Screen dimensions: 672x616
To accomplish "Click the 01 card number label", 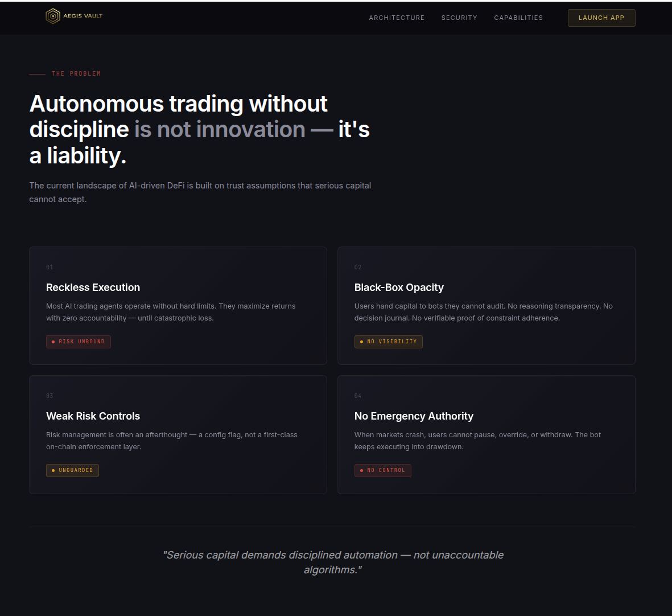I will pos(50,267).
